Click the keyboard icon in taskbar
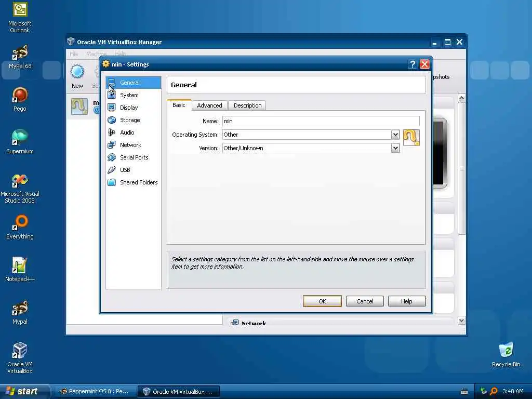The image size is (532, 399). [464, 392]
